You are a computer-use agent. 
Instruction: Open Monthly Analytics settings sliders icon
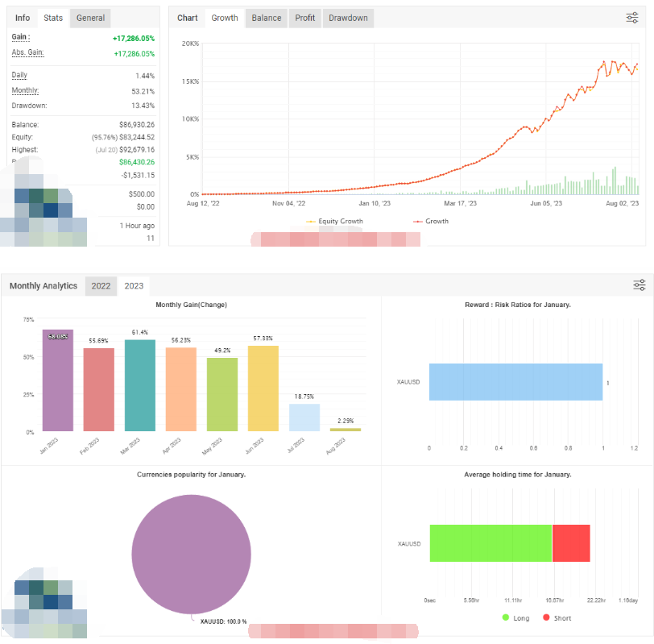tap(639, 285)
